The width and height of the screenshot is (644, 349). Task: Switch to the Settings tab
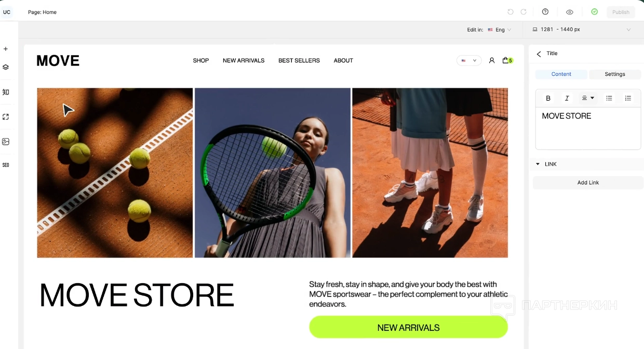click(x=615, y=74)
